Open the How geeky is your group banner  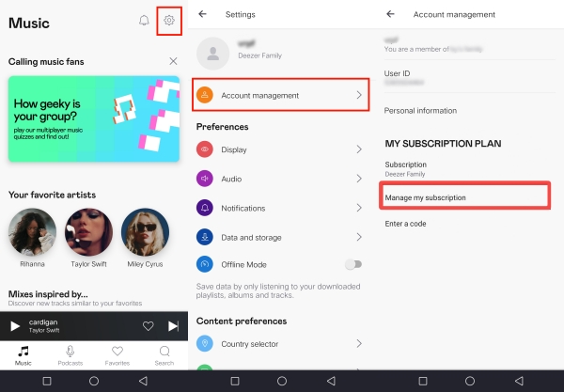(94, 119)
